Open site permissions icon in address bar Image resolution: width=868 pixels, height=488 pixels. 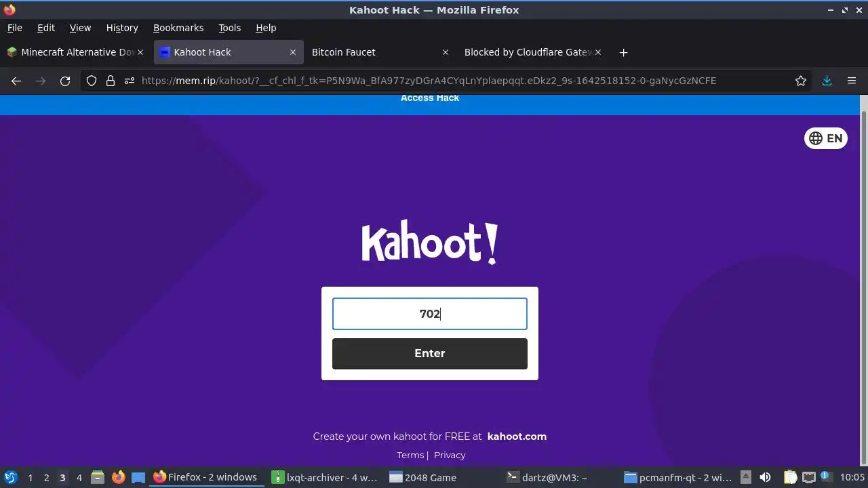(x=130, y=81)
